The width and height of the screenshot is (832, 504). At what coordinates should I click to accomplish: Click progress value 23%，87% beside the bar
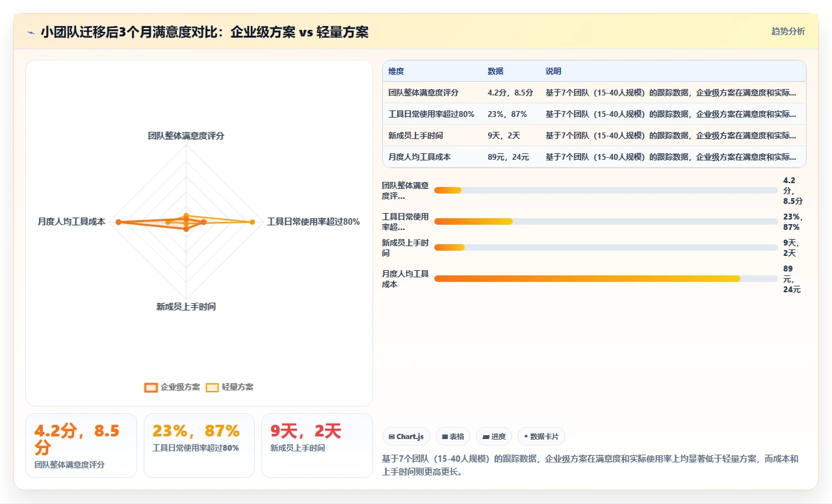(x=793, y=222)
